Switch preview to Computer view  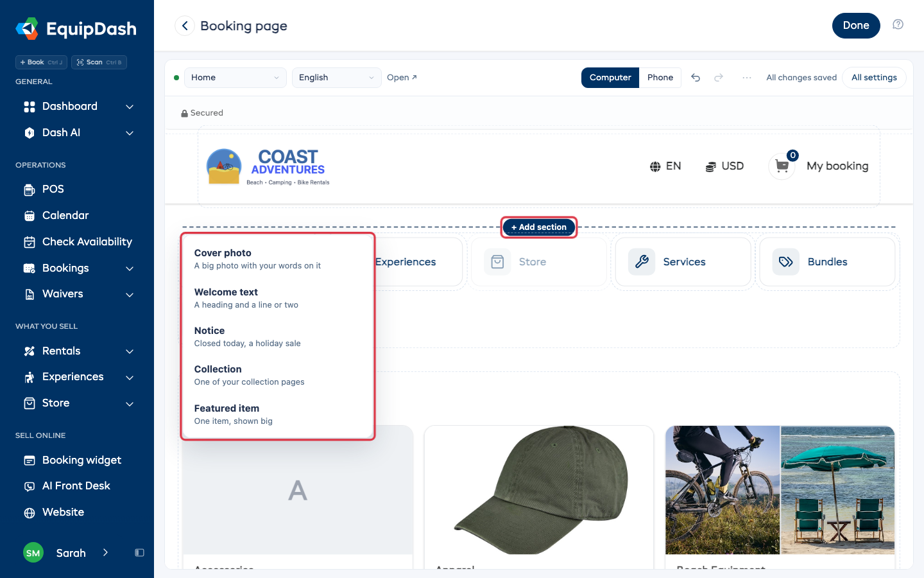610,78
